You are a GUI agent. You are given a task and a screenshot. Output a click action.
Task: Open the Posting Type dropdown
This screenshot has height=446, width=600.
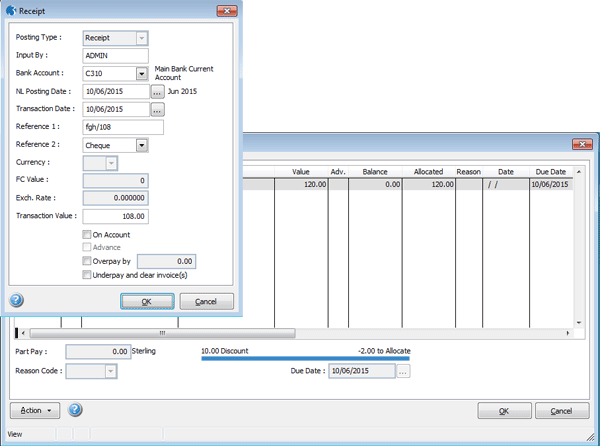142,38
